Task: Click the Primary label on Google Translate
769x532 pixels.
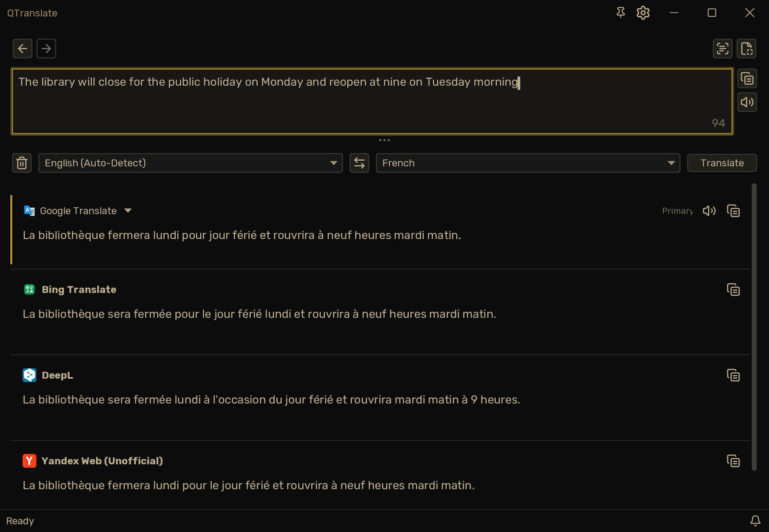Action: point(677,211)
